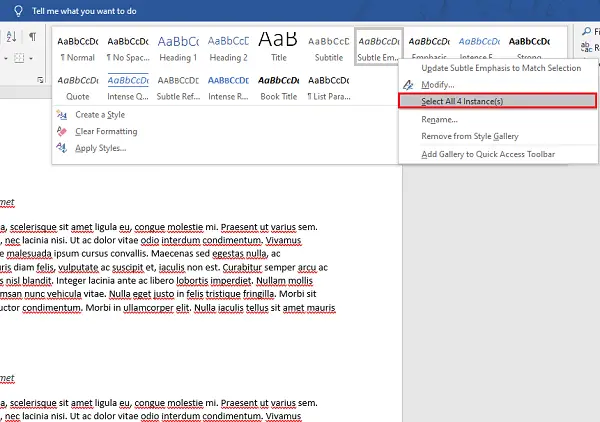
Task: Click the Sort A-Z icon
Action: (11, 37)
